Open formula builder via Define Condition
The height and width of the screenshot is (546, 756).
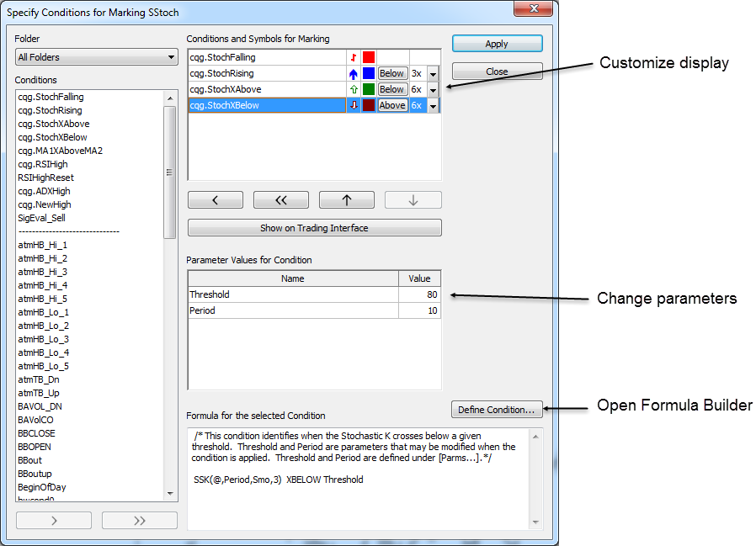click(x=496, y=410)
